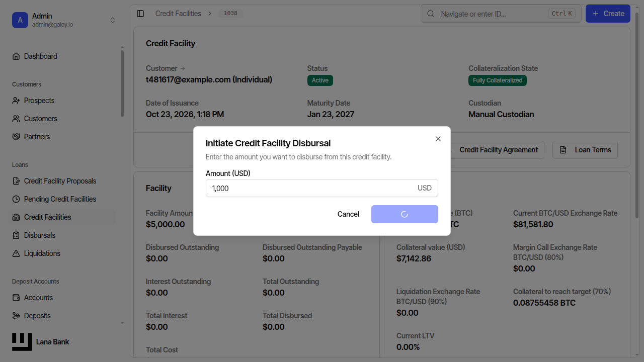The width and height of the screenshot is (644, 362).
Task: Click the Amount (USD) input field
Action: click(x=322, y=188)
